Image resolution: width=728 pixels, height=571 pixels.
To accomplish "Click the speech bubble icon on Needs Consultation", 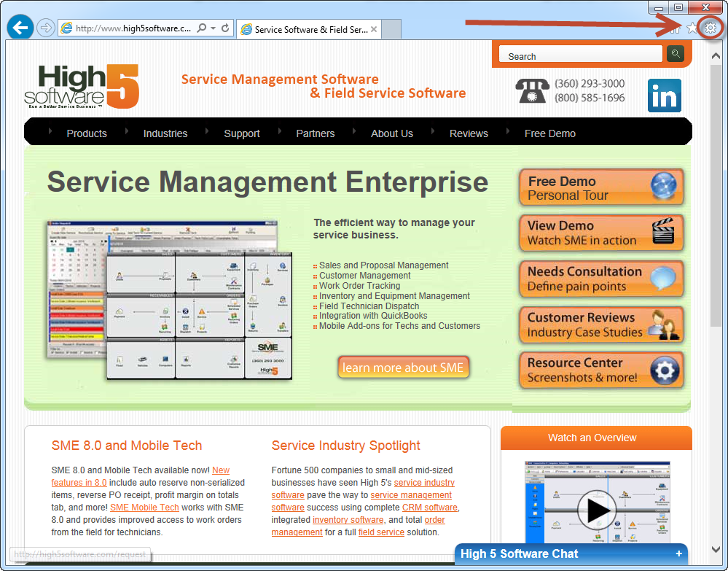I will (663, 279).
